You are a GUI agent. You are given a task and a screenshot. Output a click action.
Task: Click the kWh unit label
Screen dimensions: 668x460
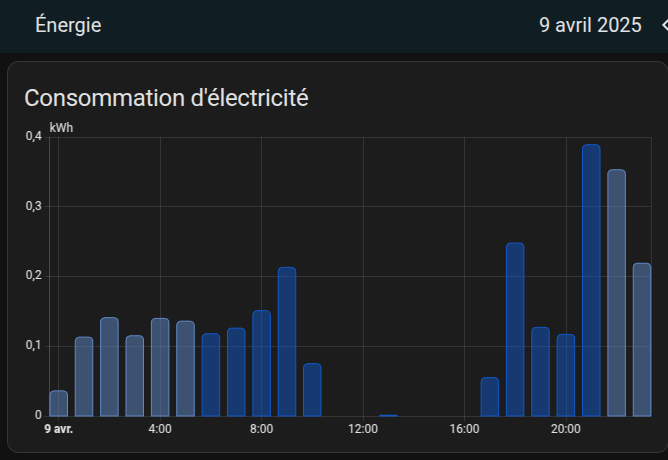(x=61, y=128)
